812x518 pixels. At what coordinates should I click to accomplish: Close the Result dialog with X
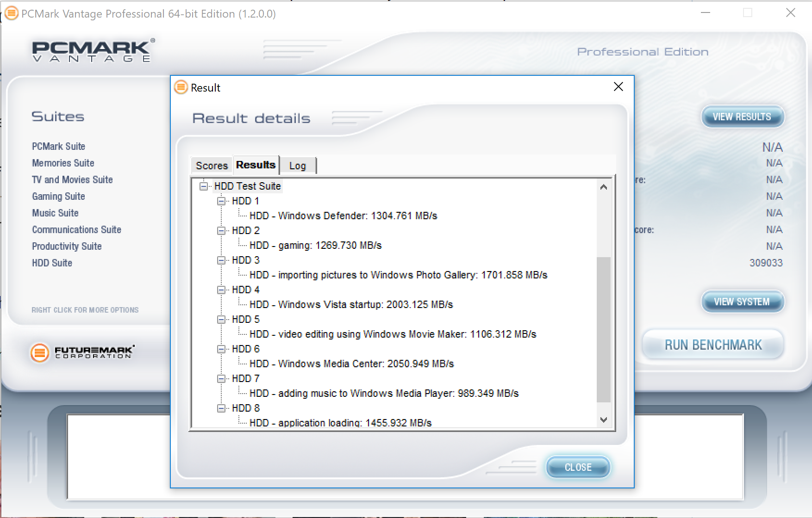(x=618, y=87)
